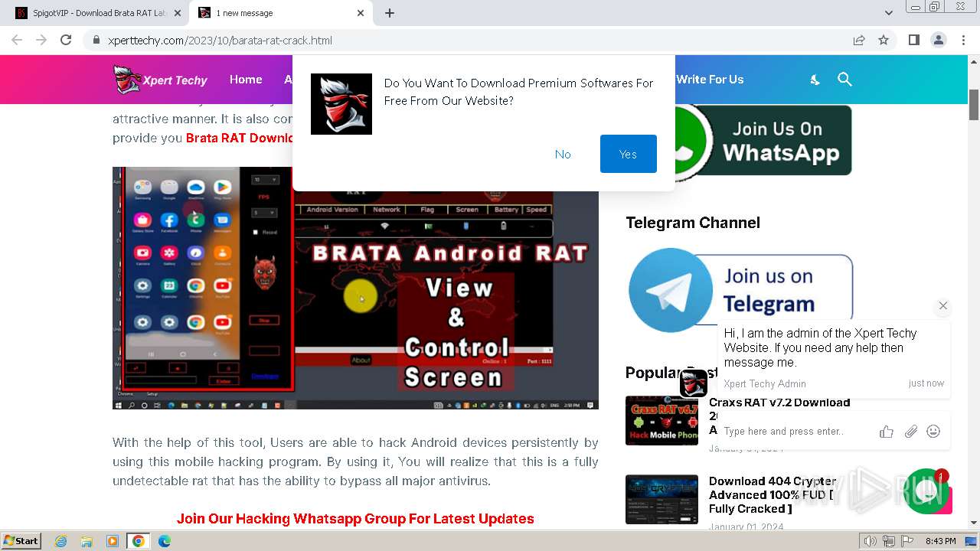Click the chat attachment paperclip icon

910,432
